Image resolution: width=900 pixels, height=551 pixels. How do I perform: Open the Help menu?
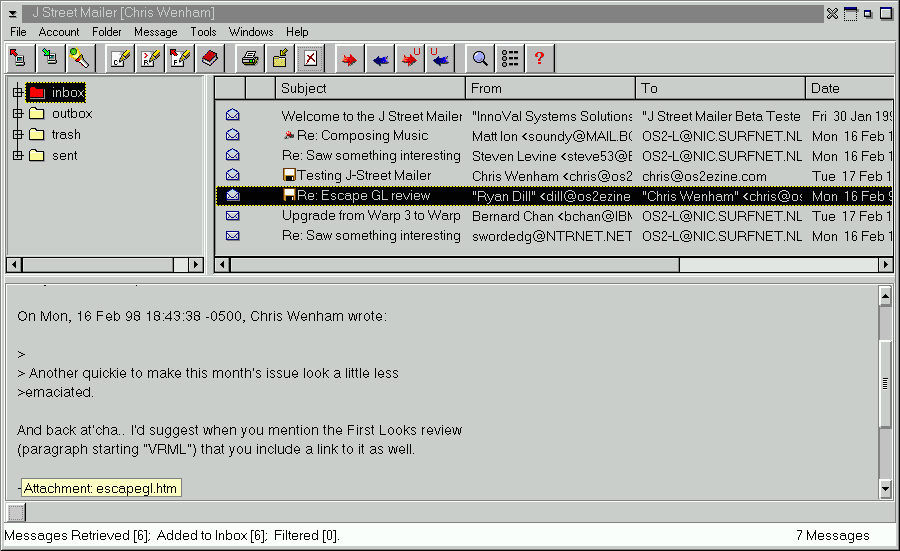[x=297, y=32]
